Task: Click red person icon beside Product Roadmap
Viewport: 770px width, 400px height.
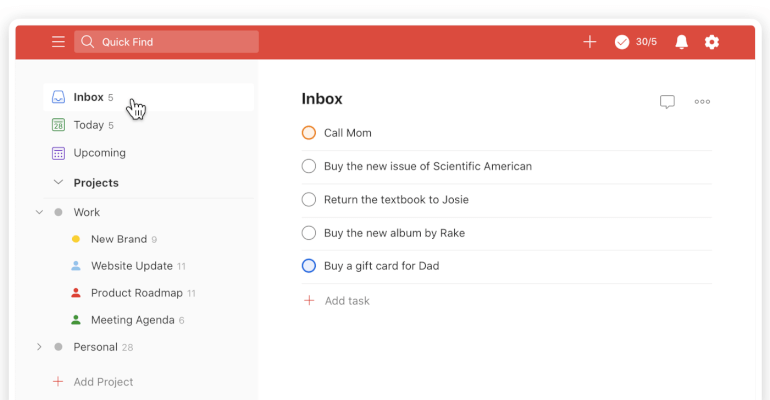Action: click(76, 293)
